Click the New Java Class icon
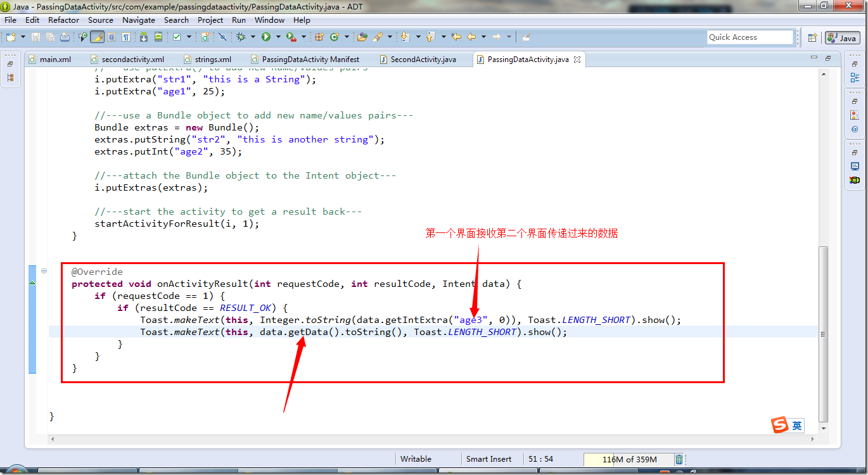 (334, 37)
